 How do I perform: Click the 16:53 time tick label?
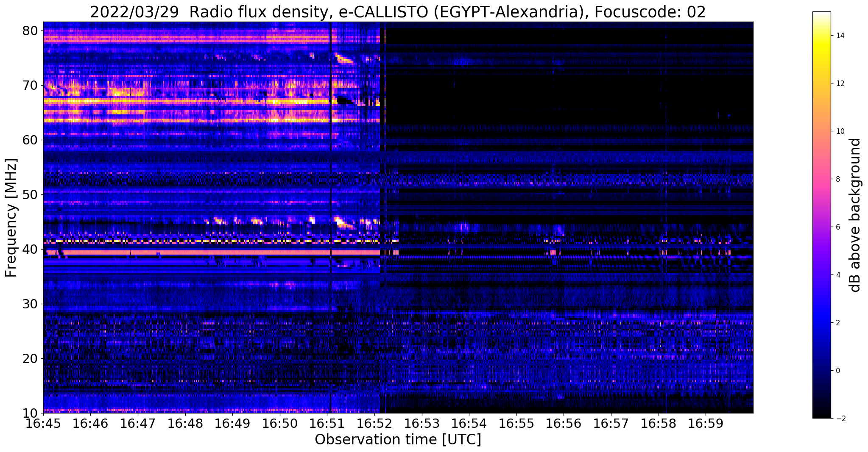click(x=422, y=424)
